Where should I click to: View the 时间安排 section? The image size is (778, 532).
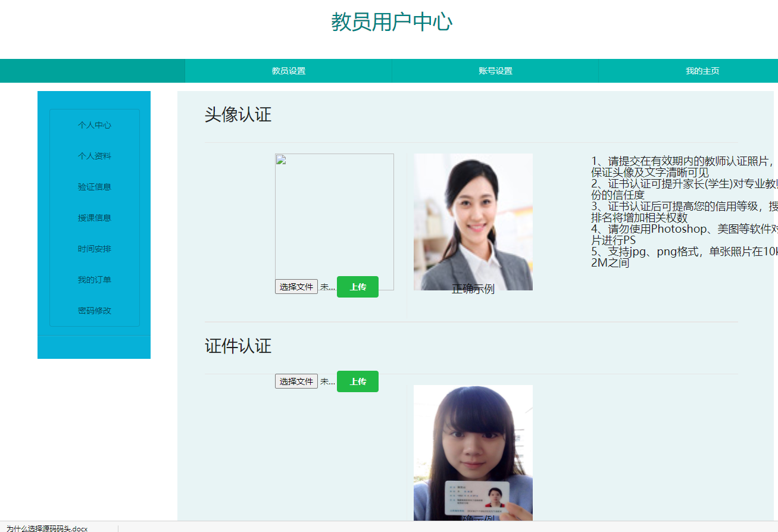[93, 249]
